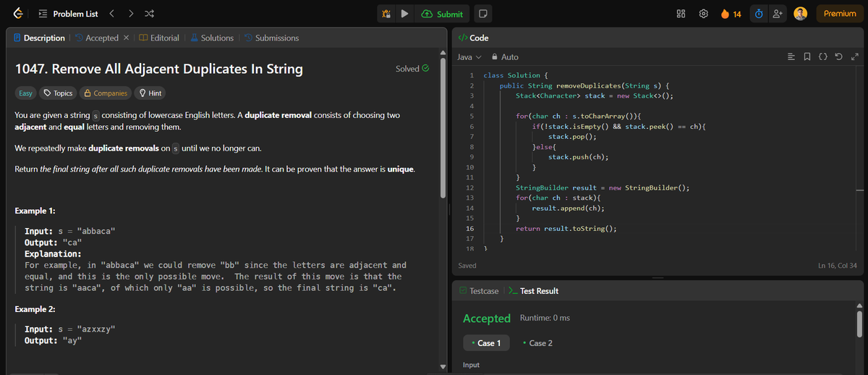
Task: Click the bookmark icon in editor
Action: [x=807, y=56]
